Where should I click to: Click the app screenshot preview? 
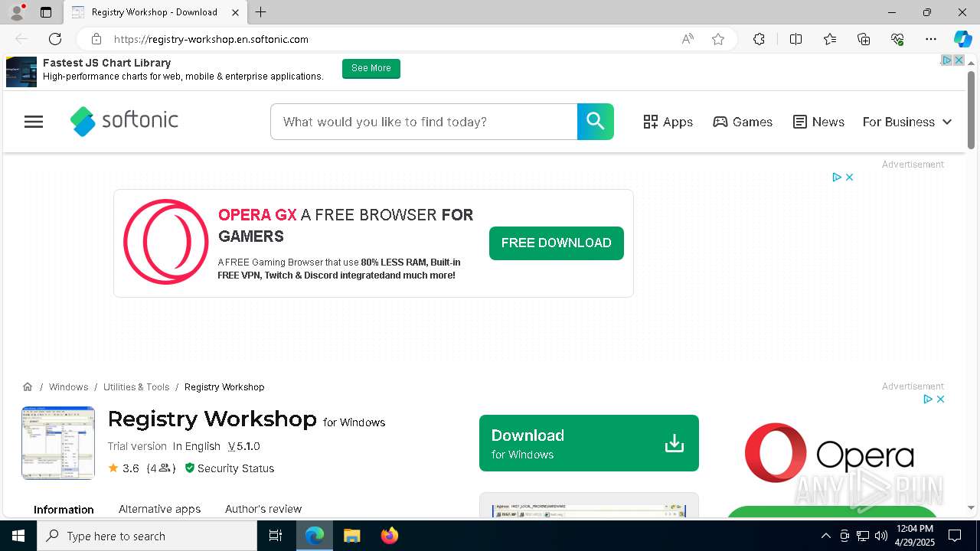click(589, 506)
